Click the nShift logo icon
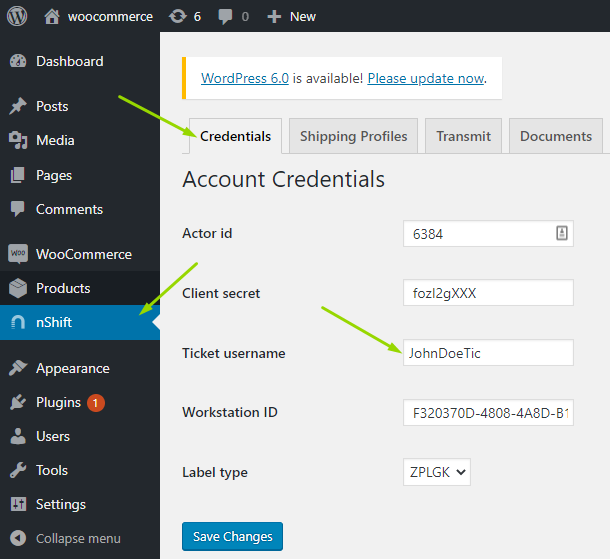This screenshot has height=559, width=610. point(18,322)
